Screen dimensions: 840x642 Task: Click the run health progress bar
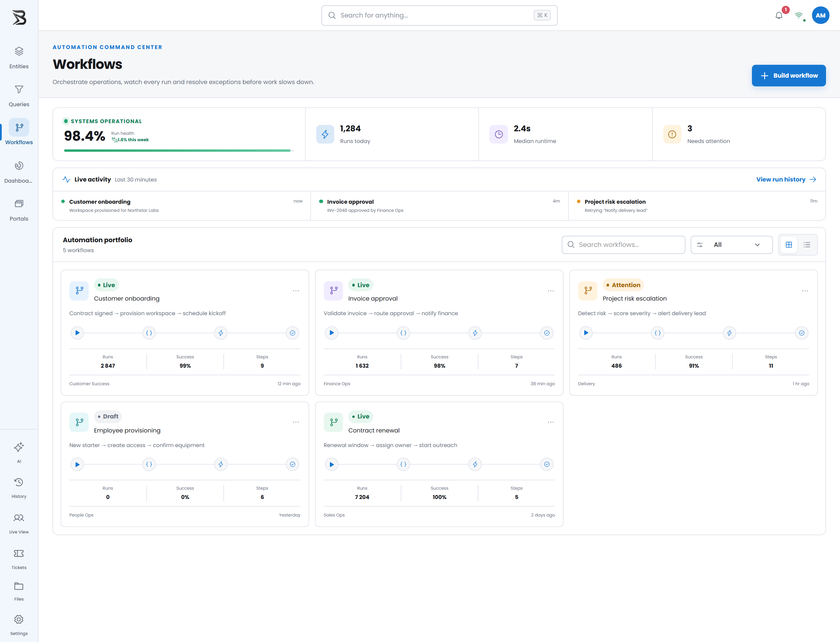[x=179, y=151]
